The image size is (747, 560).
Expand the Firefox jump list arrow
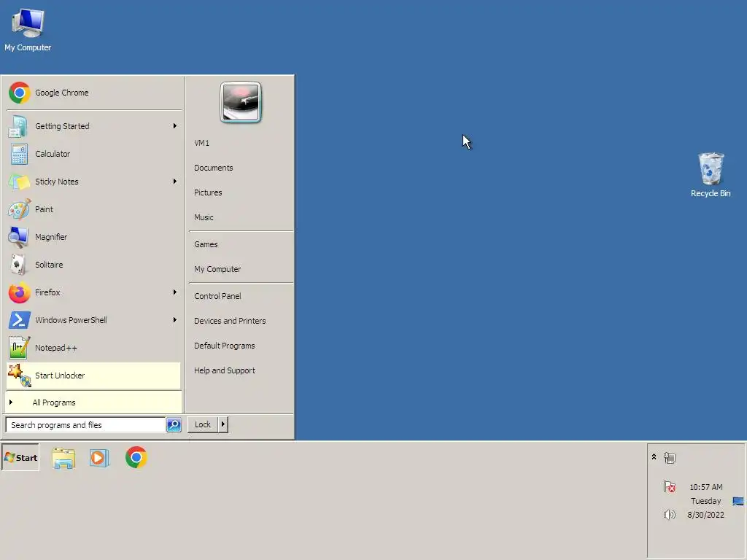[x=175, y=292]
